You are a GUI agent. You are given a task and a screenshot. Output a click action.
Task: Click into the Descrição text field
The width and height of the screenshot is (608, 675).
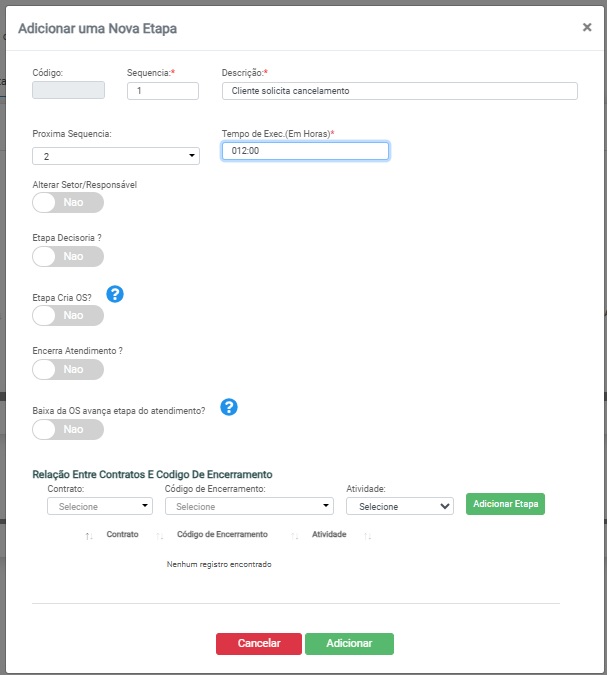tap(399, 91)
